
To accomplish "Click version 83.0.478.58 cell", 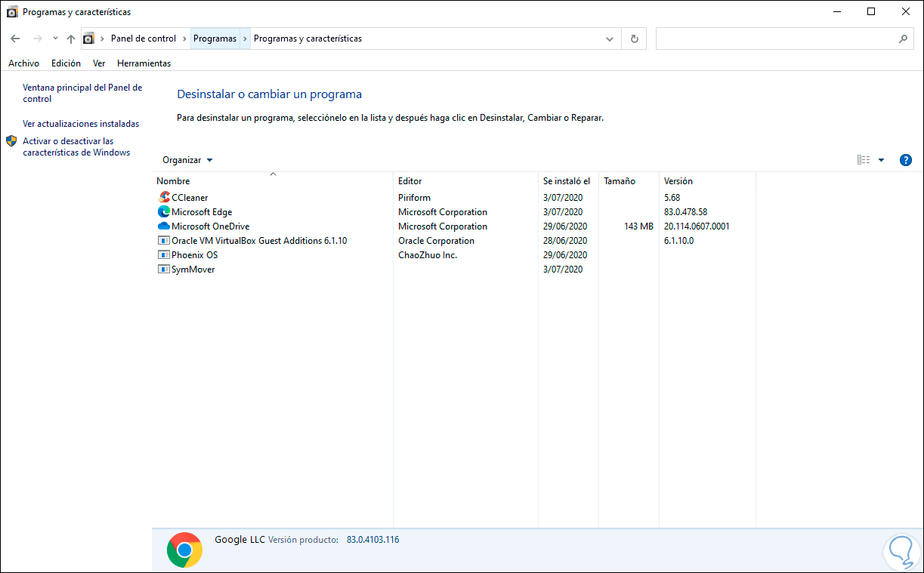I will click(685, 212).
